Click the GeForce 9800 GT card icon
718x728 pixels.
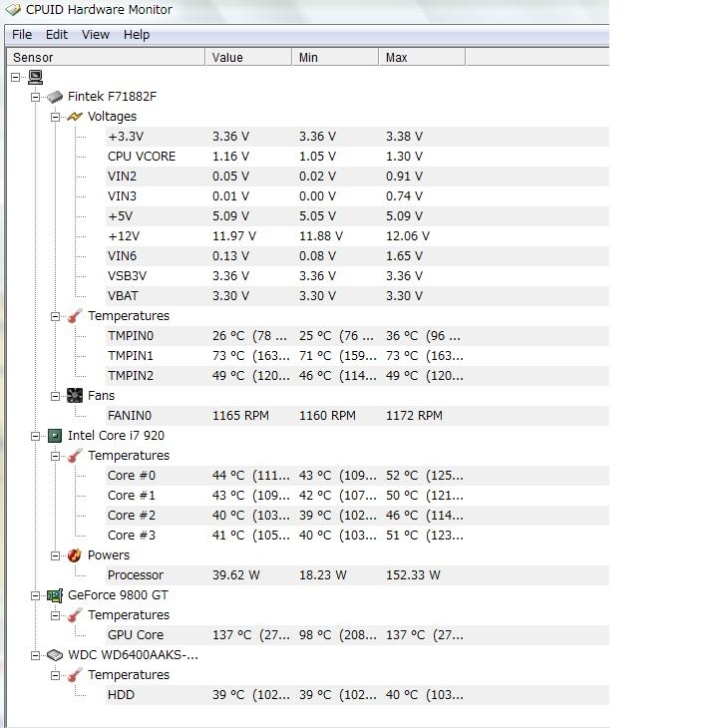point(55,595)
